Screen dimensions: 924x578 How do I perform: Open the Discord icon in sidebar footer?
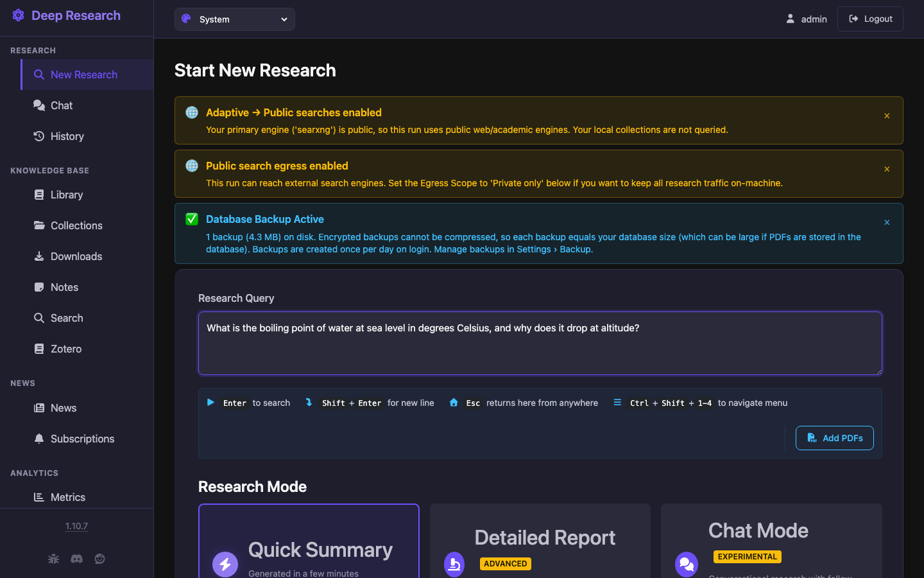[x=76, y=559]
